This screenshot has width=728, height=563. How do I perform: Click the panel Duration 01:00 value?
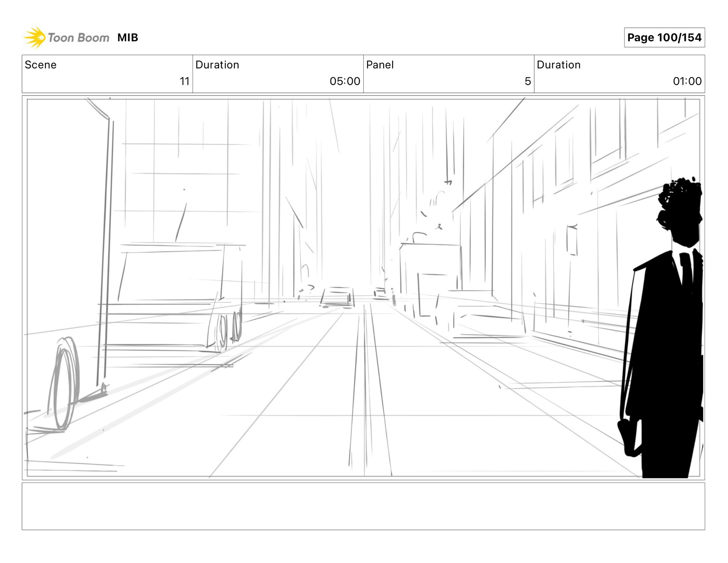click(x=687, y=81)
